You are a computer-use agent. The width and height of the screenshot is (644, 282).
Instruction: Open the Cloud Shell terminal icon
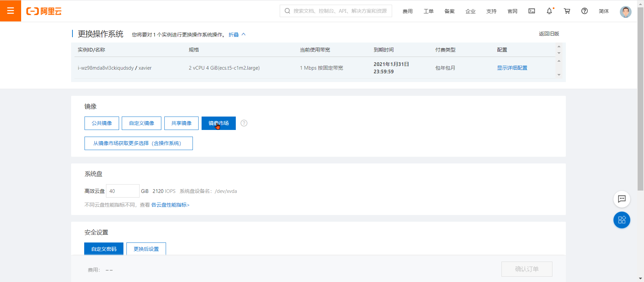coord(532,11)
